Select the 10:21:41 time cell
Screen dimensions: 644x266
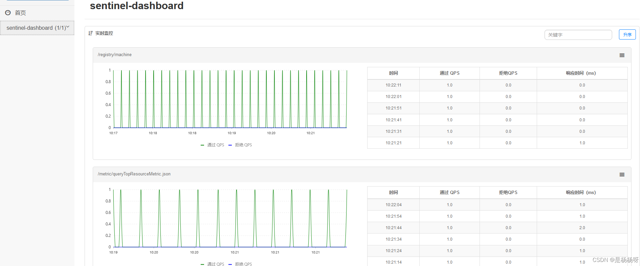[393, 120]
